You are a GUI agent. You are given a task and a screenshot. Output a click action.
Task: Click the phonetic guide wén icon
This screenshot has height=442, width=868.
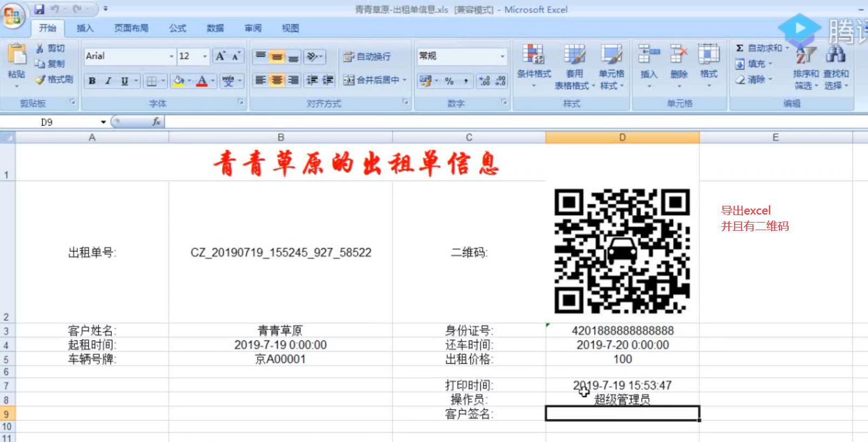point(228,81)
